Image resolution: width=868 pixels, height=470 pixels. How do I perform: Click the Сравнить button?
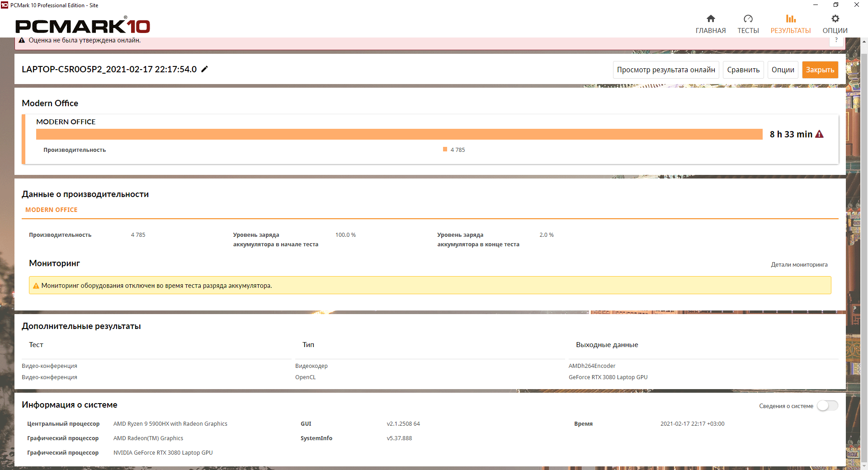coord(743,70)
